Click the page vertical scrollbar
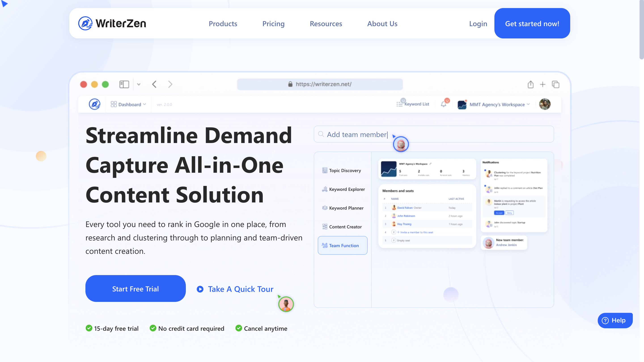 click(642, 30)
